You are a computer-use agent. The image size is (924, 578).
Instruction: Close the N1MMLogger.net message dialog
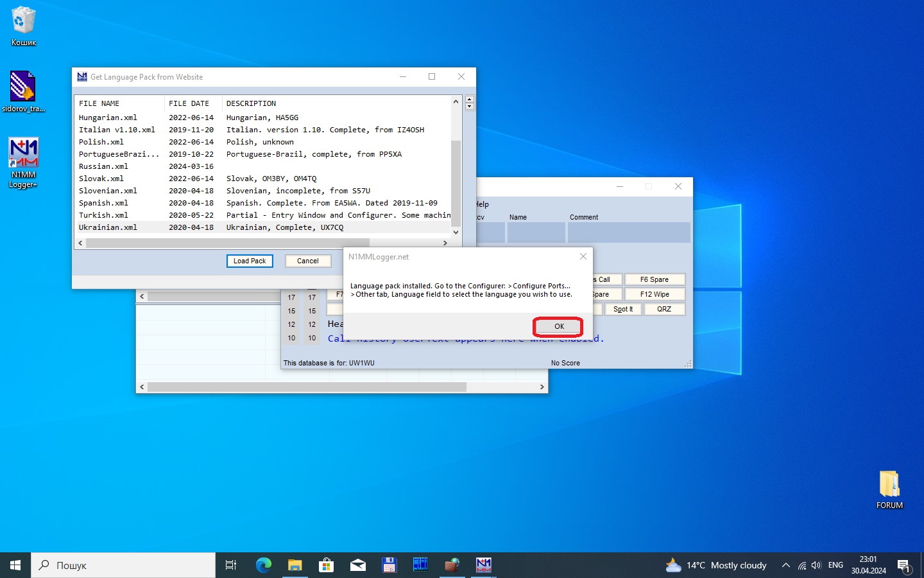click(x=583, y=256)
